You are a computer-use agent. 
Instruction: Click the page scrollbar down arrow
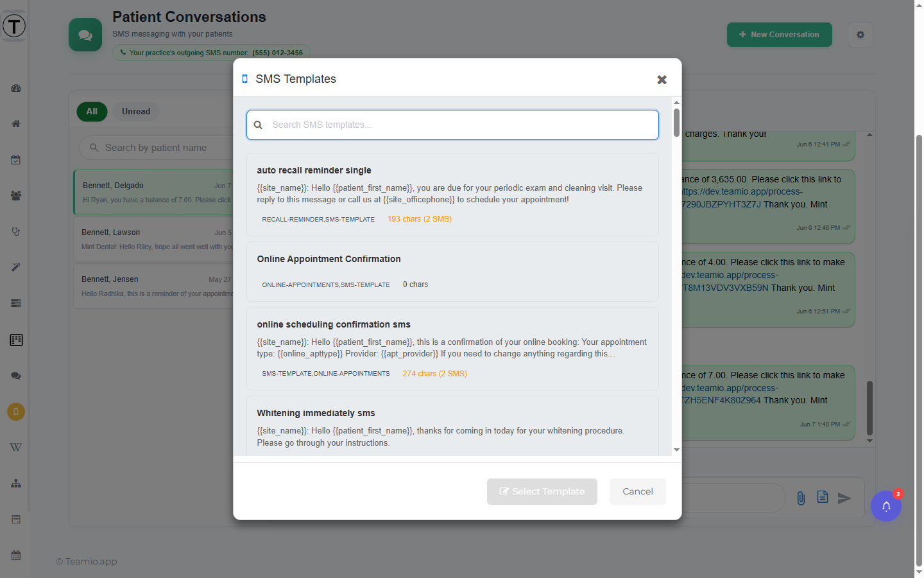pos(919,572)
